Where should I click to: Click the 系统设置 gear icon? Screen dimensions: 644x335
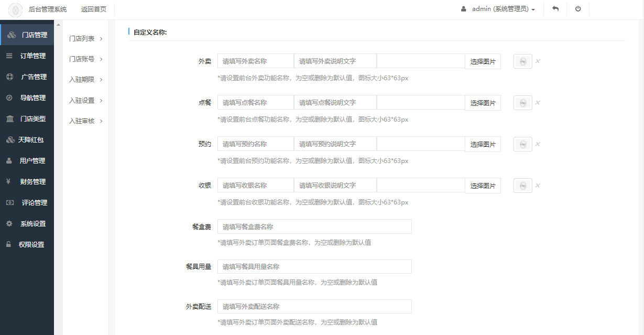[x=9, y=223]
